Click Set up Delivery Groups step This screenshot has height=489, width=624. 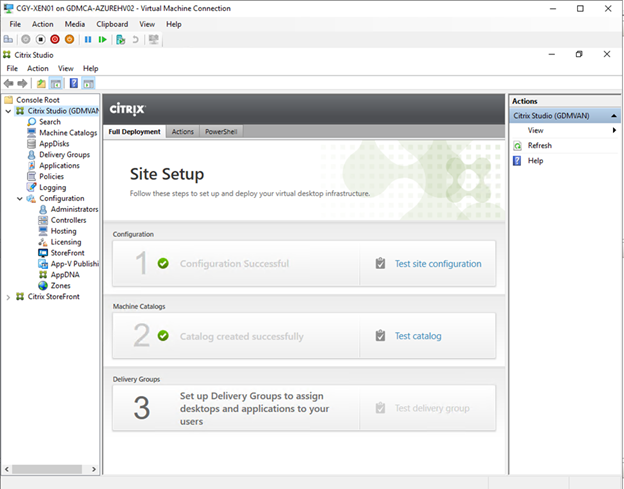pos(254,409)
